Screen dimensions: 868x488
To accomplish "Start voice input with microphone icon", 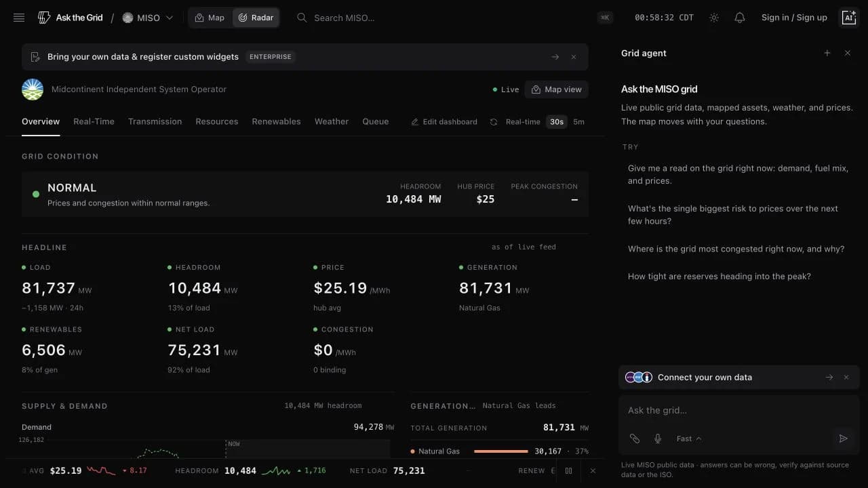I will coord(658,439).
